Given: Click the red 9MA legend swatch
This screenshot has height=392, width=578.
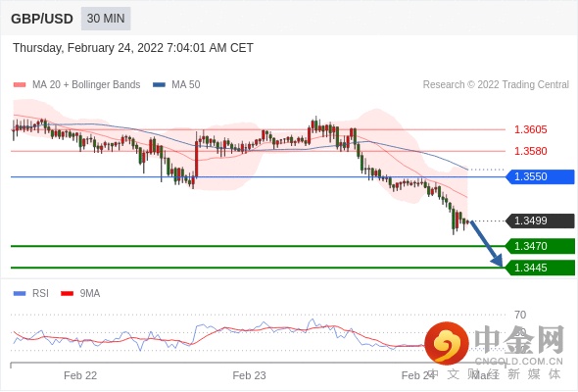Looking at the screenshot, I should pos(67,294).
